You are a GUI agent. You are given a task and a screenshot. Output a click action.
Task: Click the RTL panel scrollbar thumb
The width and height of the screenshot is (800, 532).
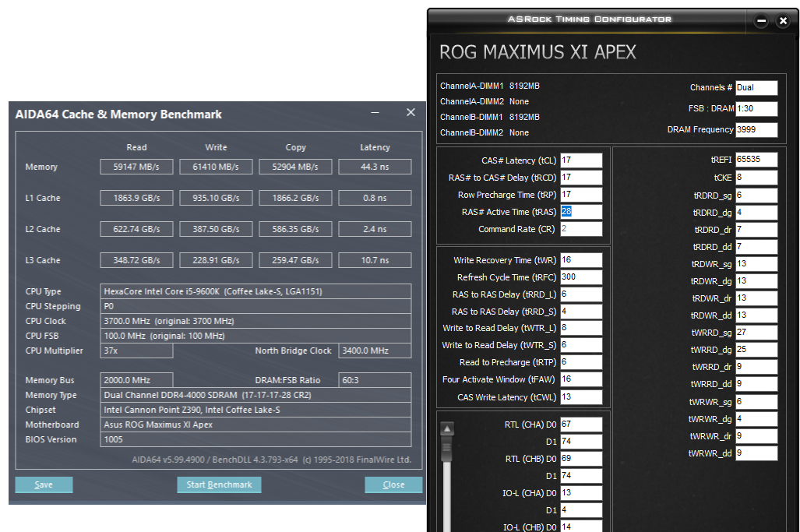tap(447, 449)
